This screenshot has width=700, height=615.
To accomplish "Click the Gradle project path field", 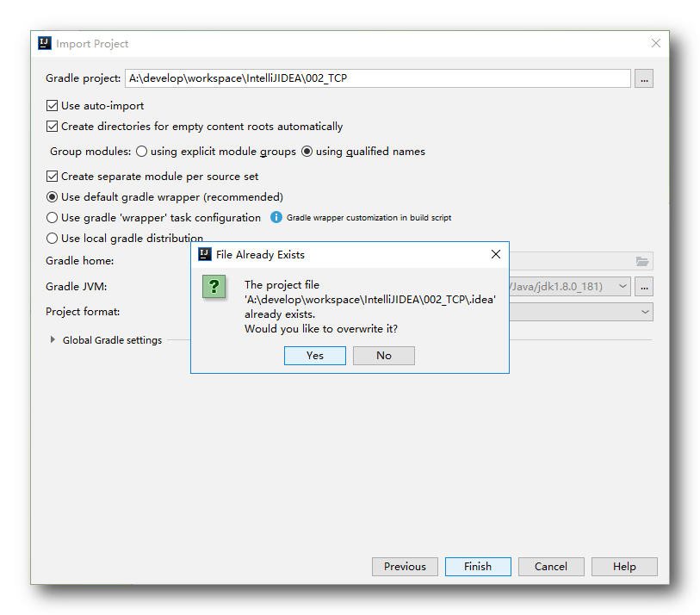I will (378, 78).
